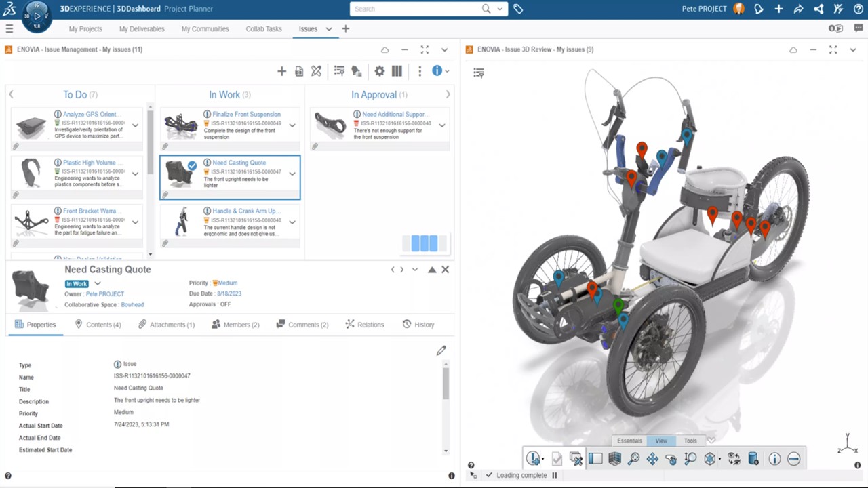Open the Bowhead collaborative space link
This screenshot has height=488, width=868.
132,305
